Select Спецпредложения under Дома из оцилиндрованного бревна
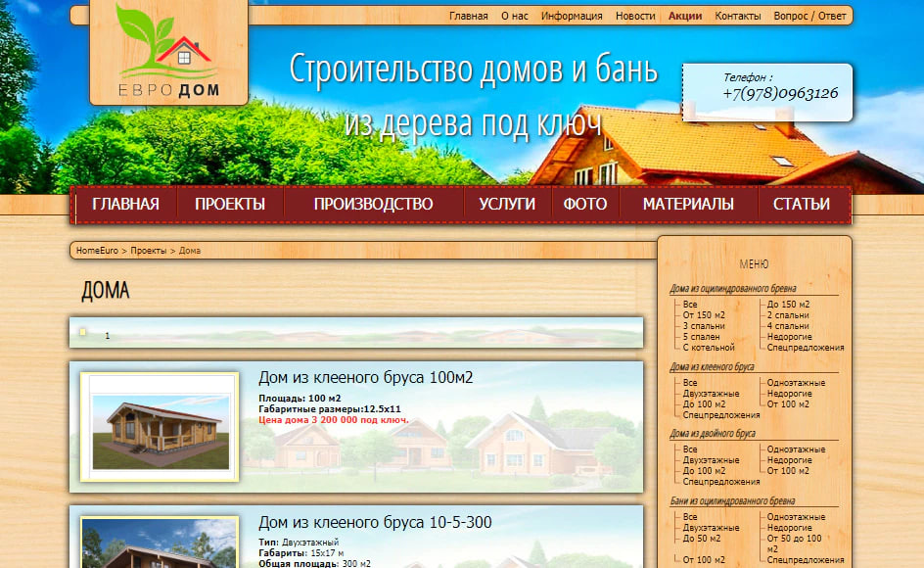 806,348
